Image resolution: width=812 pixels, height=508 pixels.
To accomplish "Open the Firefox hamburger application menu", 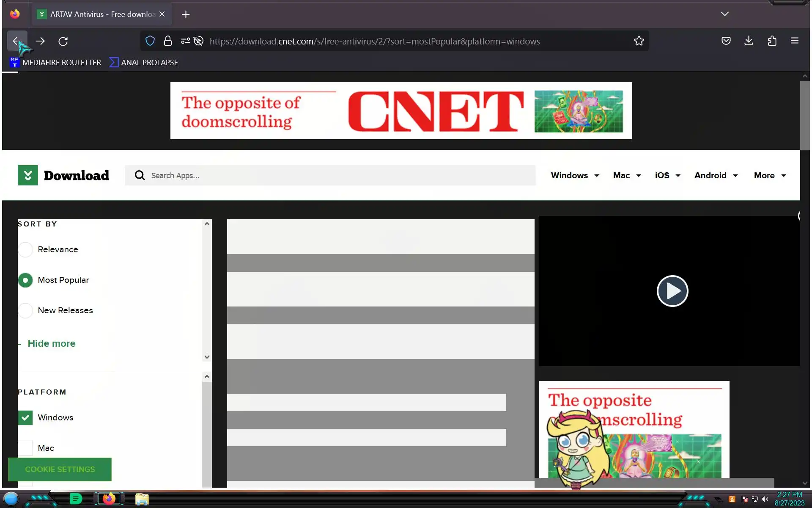I will (794, 41).
